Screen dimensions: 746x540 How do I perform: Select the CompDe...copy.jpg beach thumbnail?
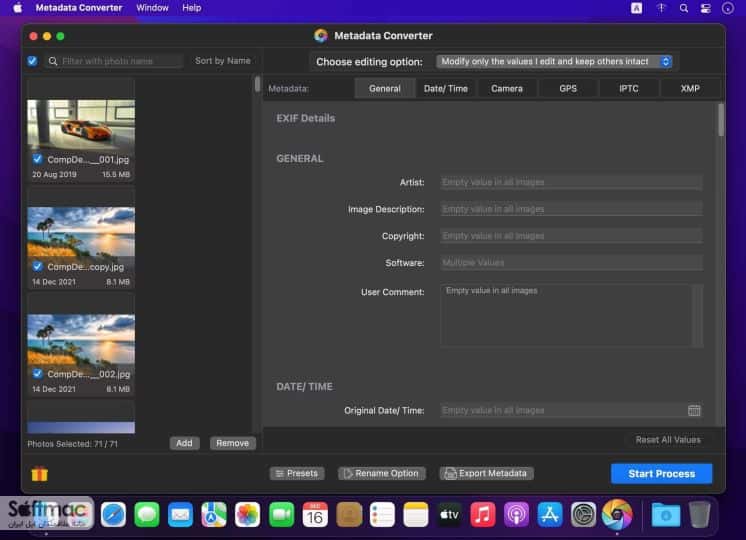[x=81, y=232]
